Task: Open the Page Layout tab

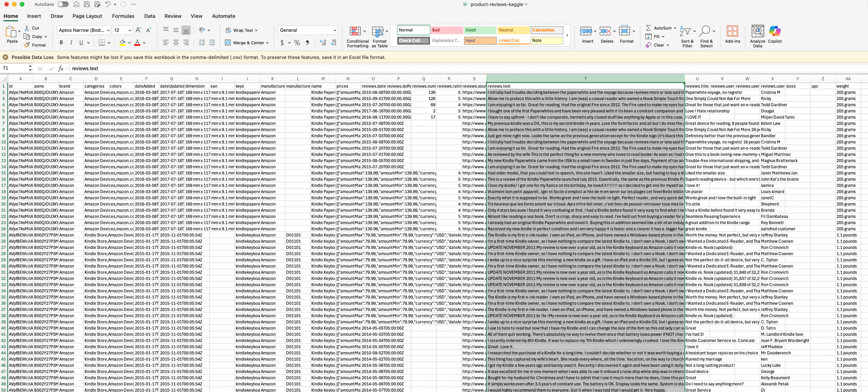Action: (x=87, y=16)
